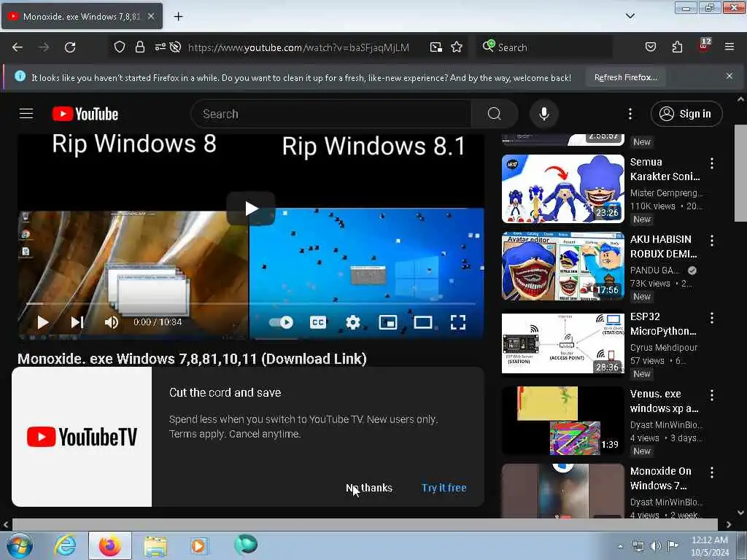Screen dimensions: 747x560
Task: Open Firefox application hamburger menu
Action: (729, 47)
